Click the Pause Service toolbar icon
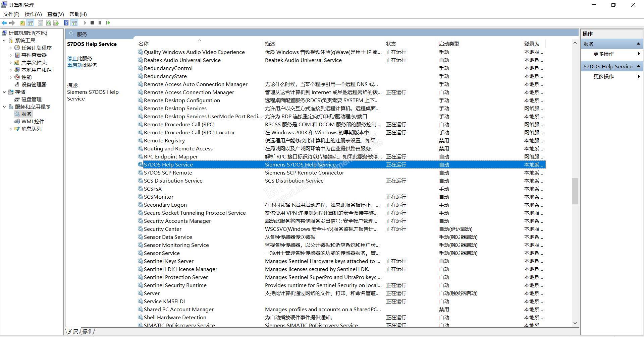This screenshot has height=337, width=644. point(100,23)
